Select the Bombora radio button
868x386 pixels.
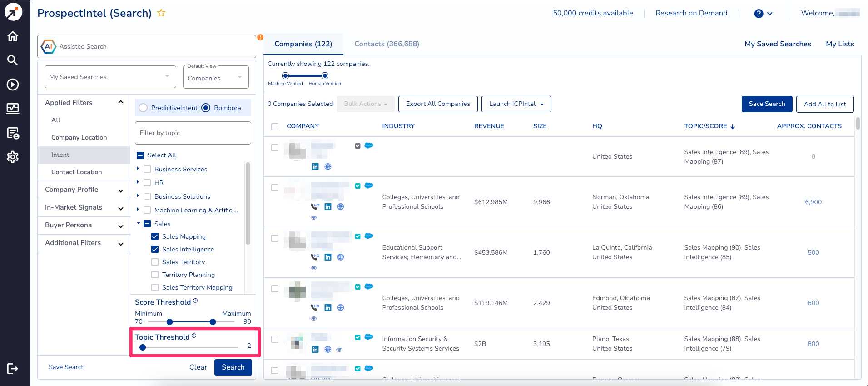(206, 108)
